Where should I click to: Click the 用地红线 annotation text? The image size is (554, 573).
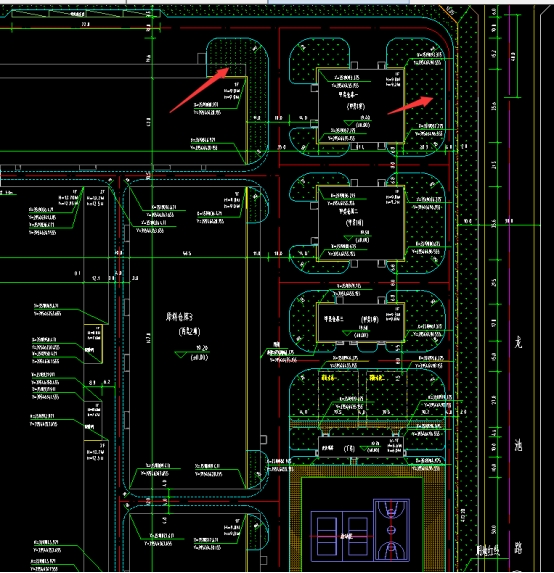coord(488,550)
